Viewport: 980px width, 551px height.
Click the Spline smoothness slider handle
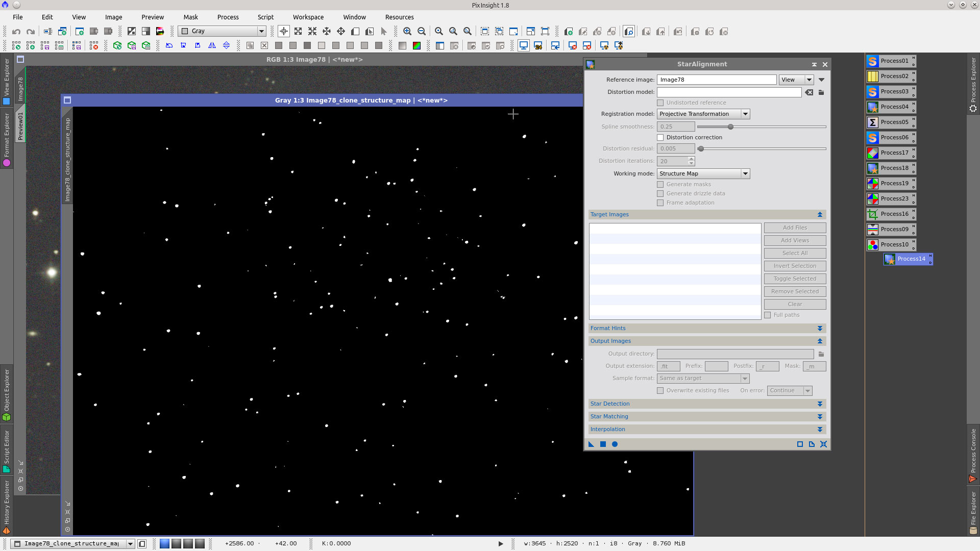(x=730, y=127)
